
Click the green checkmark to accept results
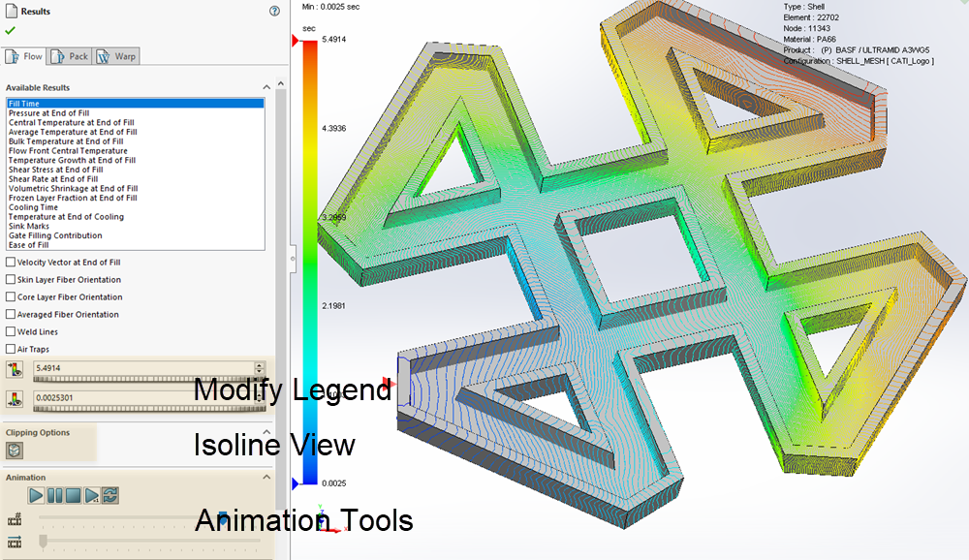coord(10,30)
